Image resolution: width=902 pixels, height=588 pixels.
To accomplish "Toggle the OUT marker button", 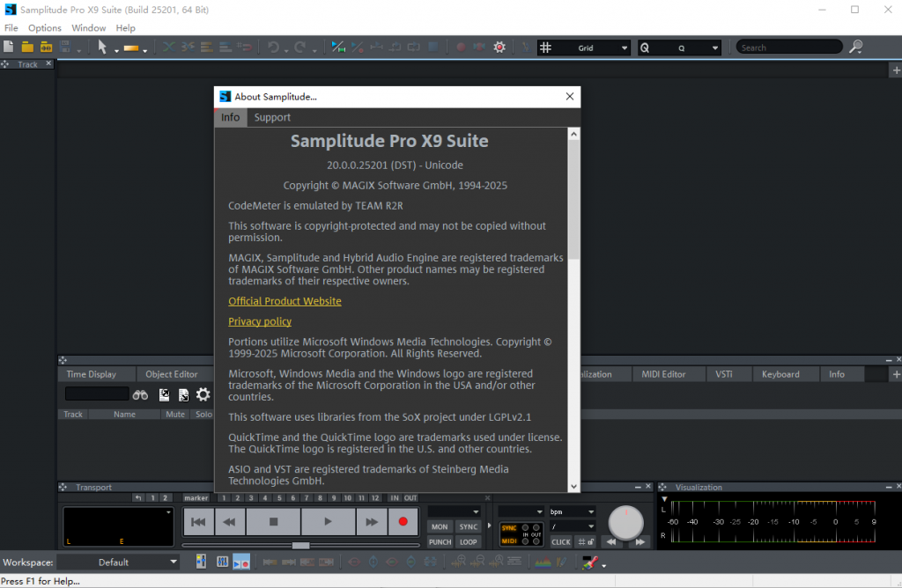I will coord(410,497).
